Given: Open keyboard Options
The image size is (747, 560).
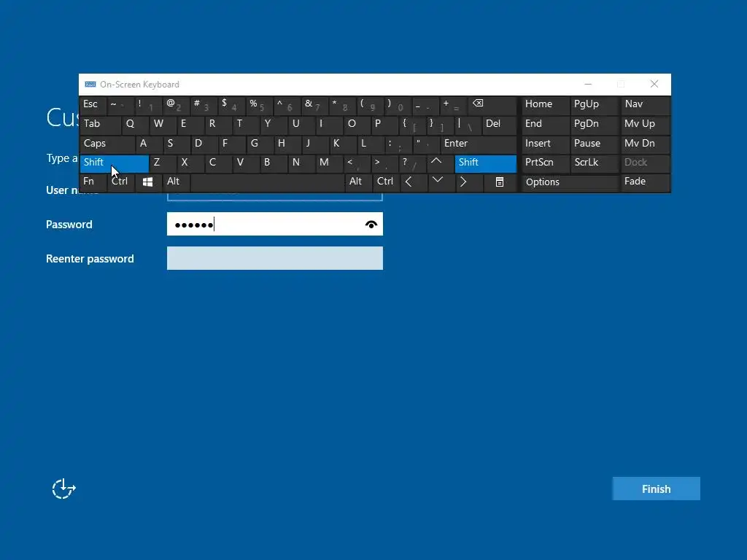Looking at the screenshot, I should [570, 182].
